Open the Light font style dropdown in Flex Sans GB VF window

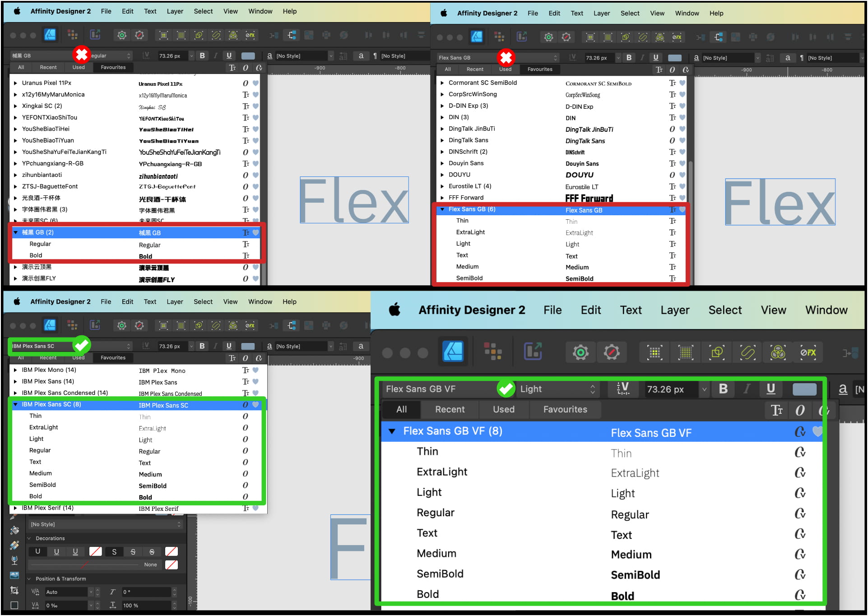tap(557, 389)
